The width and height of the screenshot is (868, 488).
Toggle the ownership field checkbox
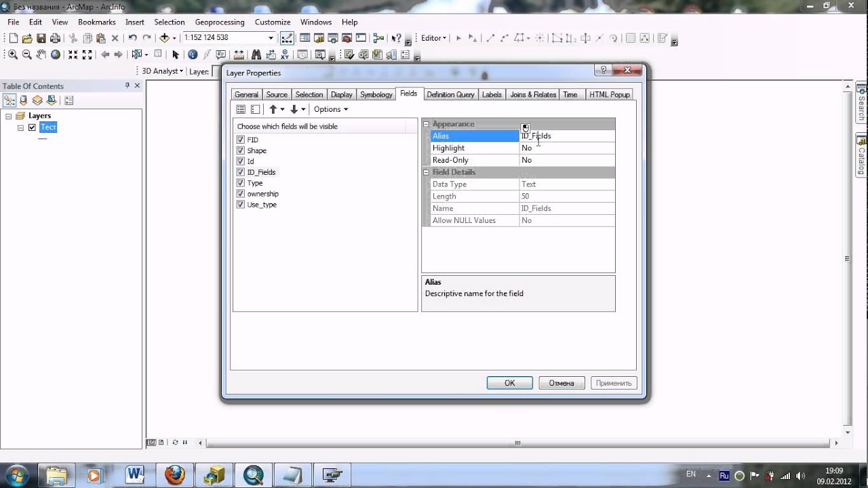240,194
